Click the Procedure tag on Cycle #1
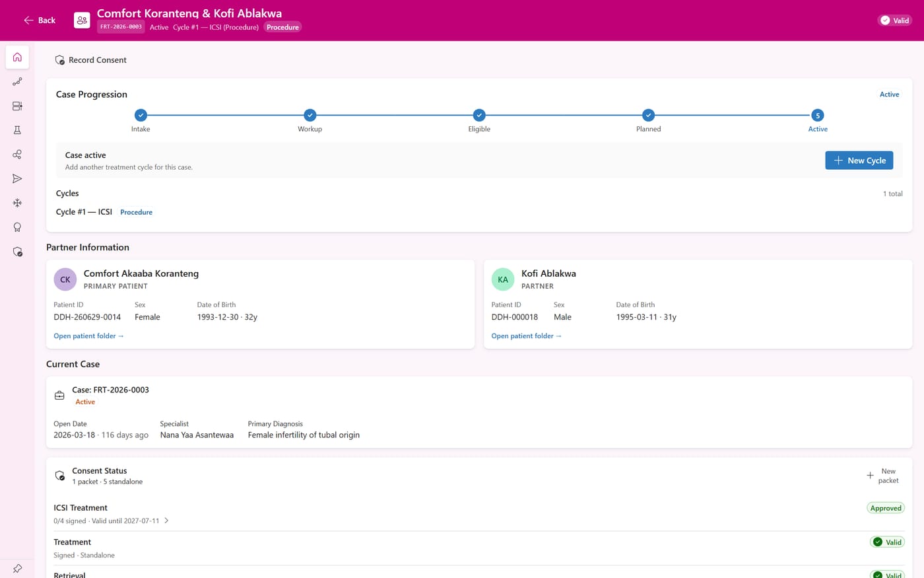924x578 pixels. (x=136, y=212)
